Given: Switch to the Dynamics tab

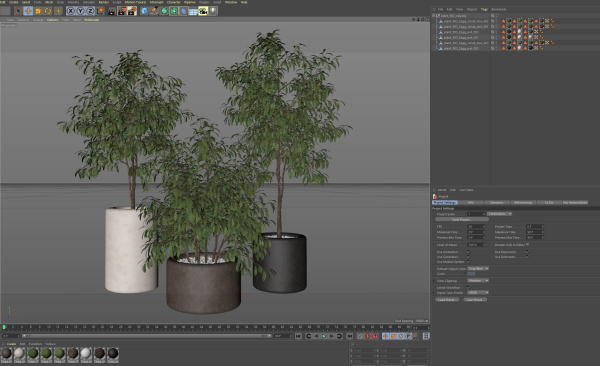Looking at the screenshot, I should (497, 203).
